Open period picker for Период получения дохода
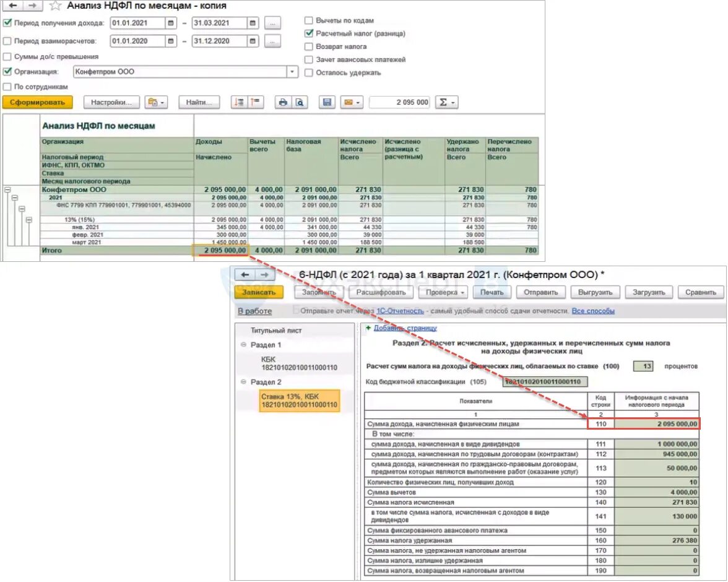Image resolution: width=728 pixels, height=582 pixels. pos(272,23)
